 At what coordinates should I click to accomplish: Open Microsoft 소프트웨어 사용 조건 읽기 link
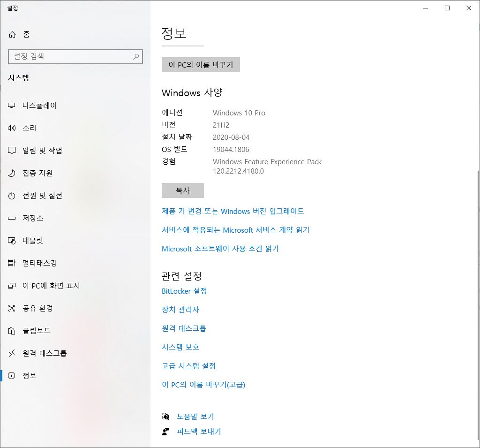pyautogui.click(x=220, y=249)
